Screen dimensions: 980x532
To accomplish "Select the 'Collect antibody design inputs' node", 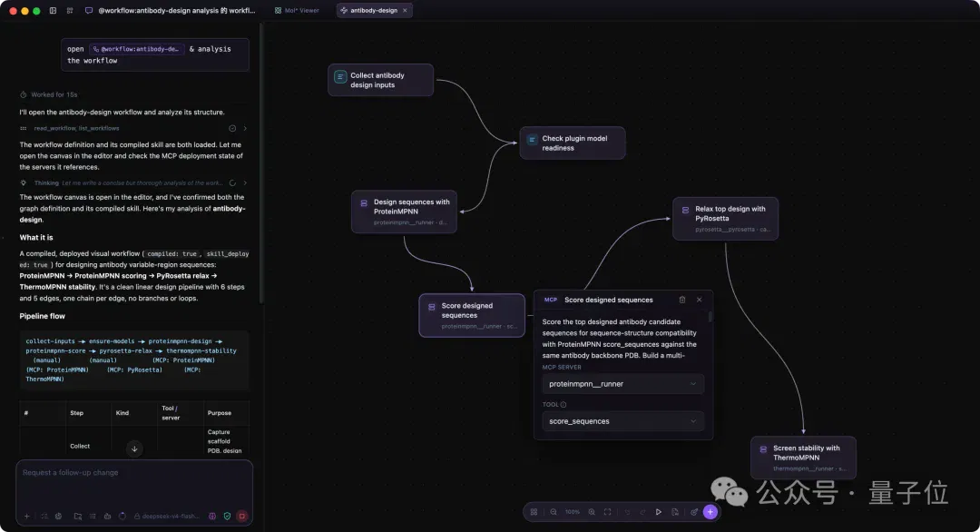I will pyautogui.click(x=380, y=80).
